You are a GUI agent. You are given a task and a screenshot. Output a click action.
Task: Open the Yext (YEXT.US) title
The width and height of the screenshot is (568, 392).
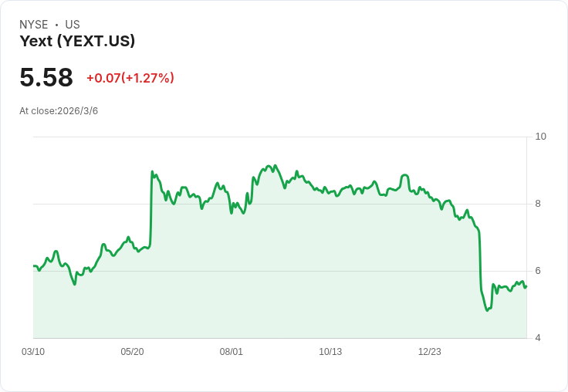[x=77, y=41]
